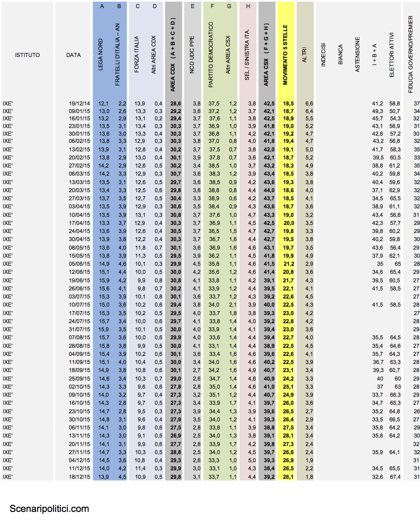
Task: Click Partito Democratico 38,9 on 27/03/15
Action: point(214,198)
